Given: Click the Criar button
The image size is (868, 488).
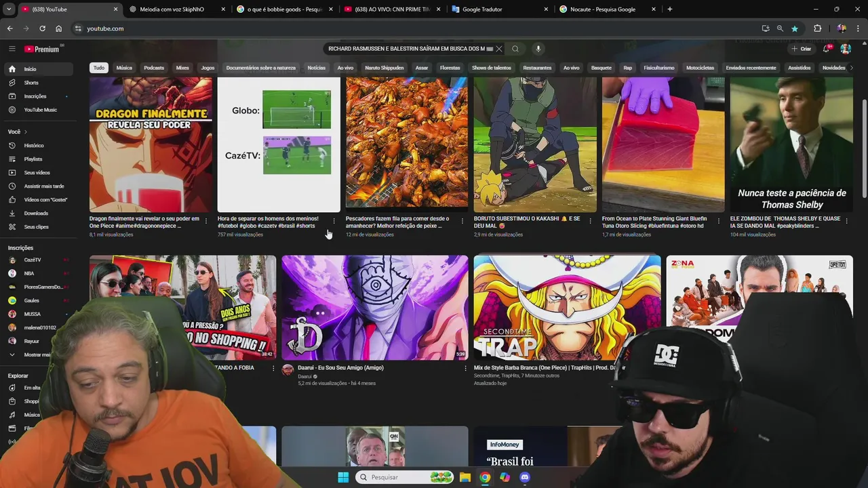Looking at the screenshot, I should [x=801, y=49].
